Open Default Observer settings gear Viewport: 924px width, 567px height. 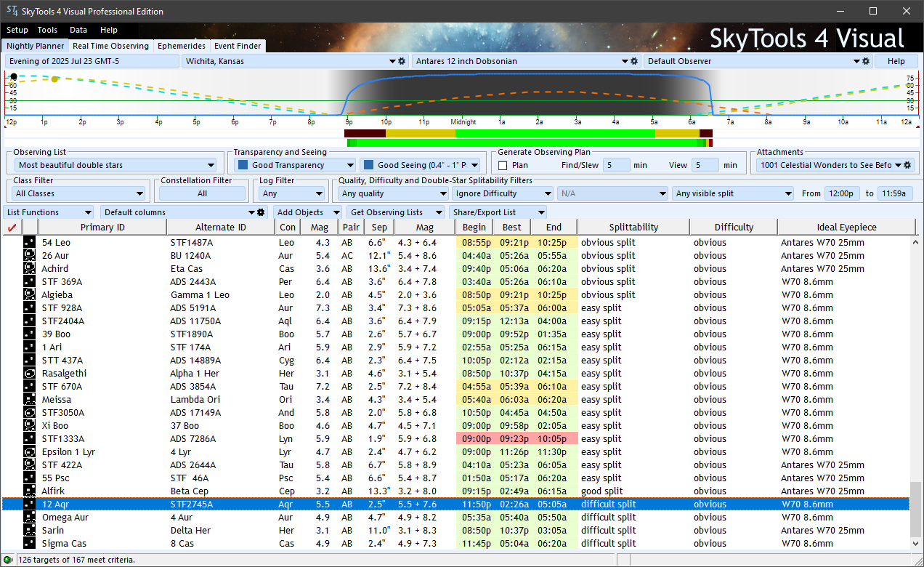(x=866, y=62)
